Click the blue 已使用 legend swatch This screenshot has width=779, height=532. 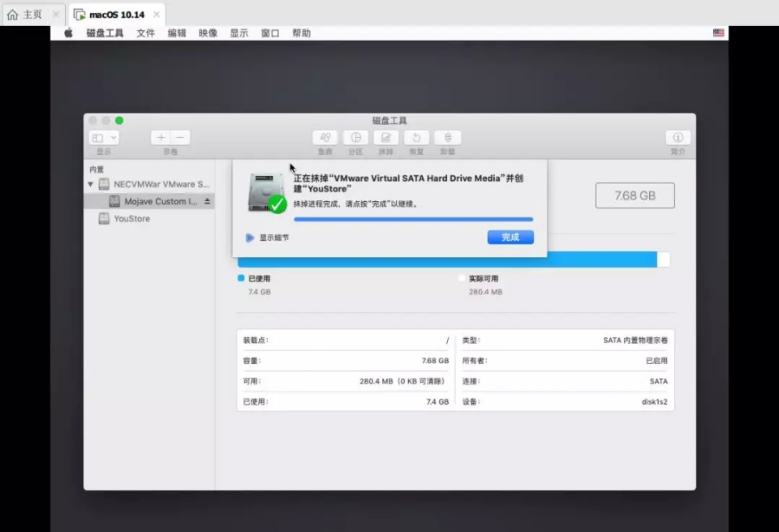click(x=241, y=278)
